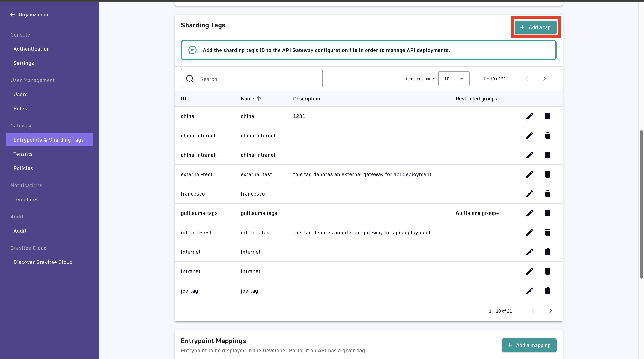Screen dimensions: 644x359
Task: Click the Add a tag button
Action: pos(535,27)
